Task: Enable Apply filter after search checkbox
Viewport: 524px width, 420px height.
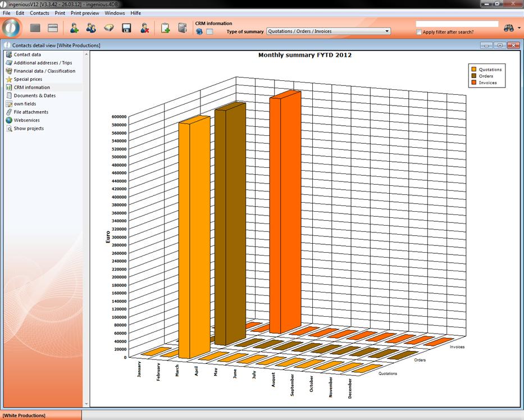Action: [x=420, y=32]
